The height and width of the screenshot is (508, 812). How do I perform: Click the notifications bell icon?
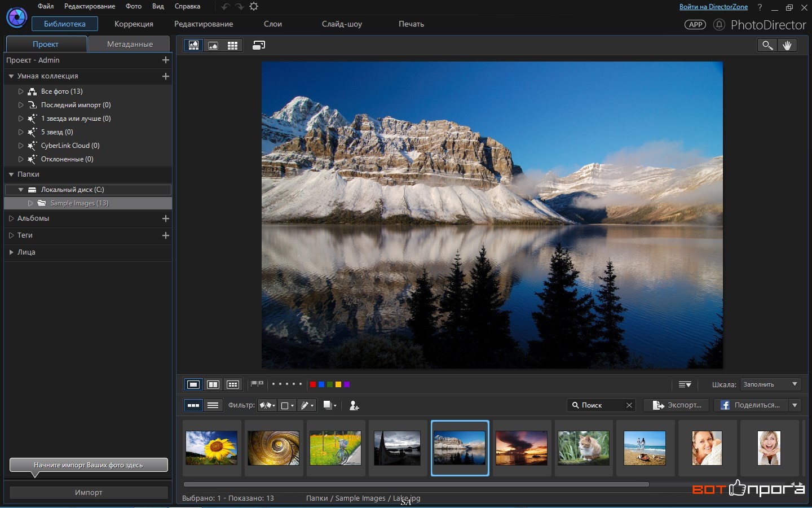719,24
